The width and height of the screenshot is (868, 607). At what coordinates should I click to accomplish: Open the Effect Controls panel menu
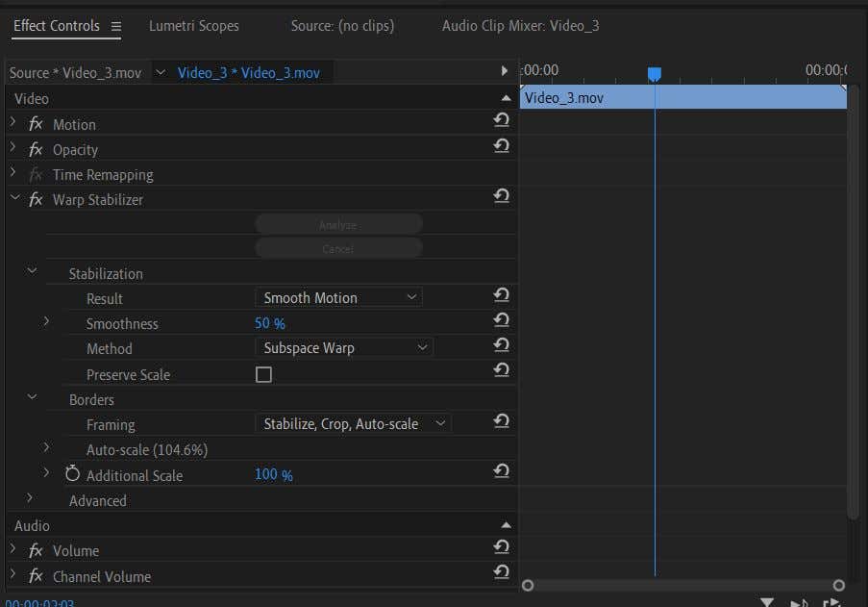tap(116, 27)
